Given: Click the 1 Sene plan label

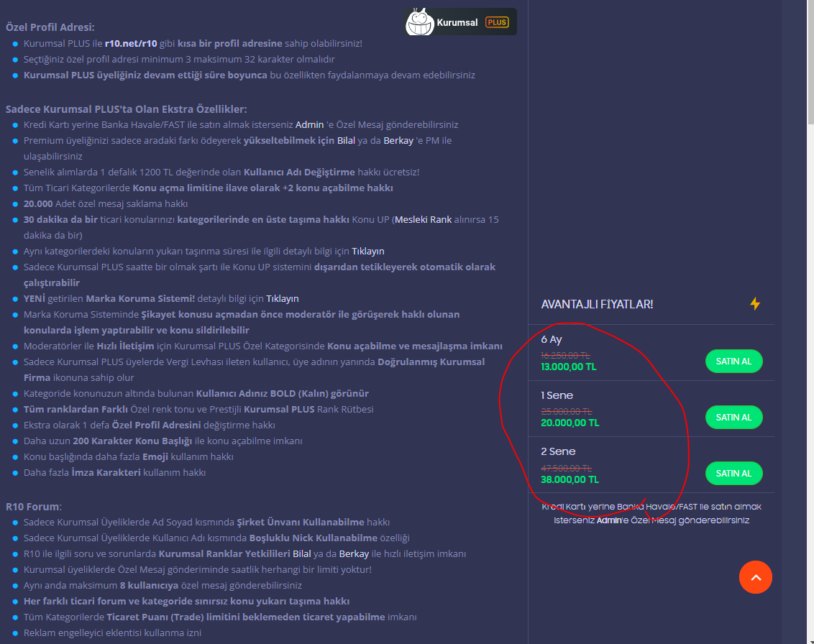Looking at the screenshot, I should click(x=557, y=395).
